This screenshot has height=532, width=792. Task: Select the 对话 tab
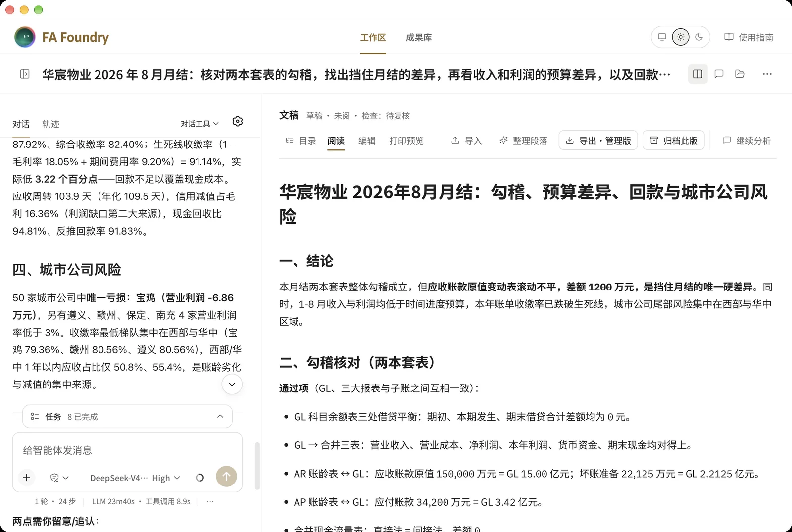21,124
